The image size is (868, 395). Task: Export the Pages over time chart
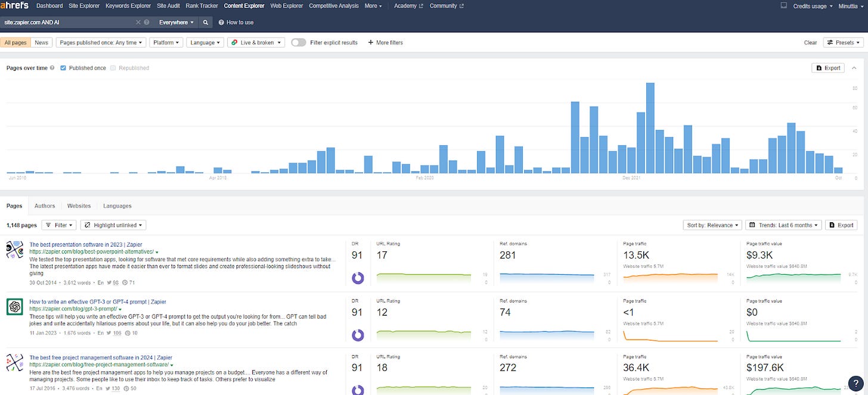[x=828, y=68]
